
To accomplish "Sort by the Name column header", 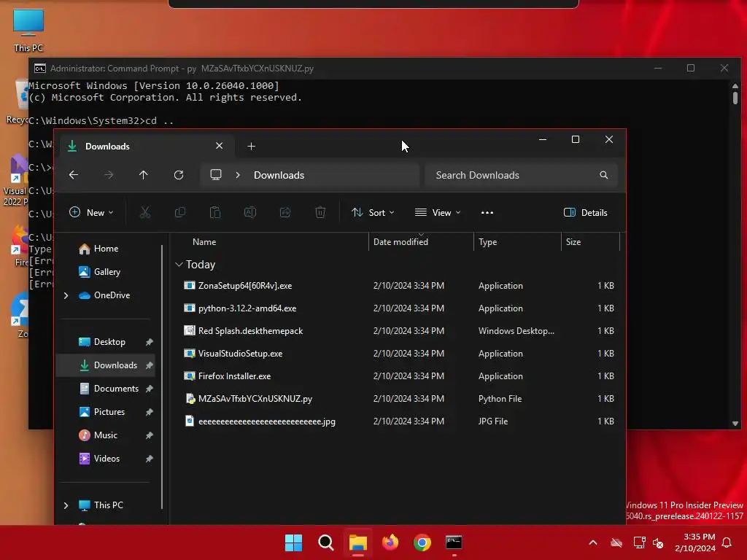I will [x=204, y=242].
